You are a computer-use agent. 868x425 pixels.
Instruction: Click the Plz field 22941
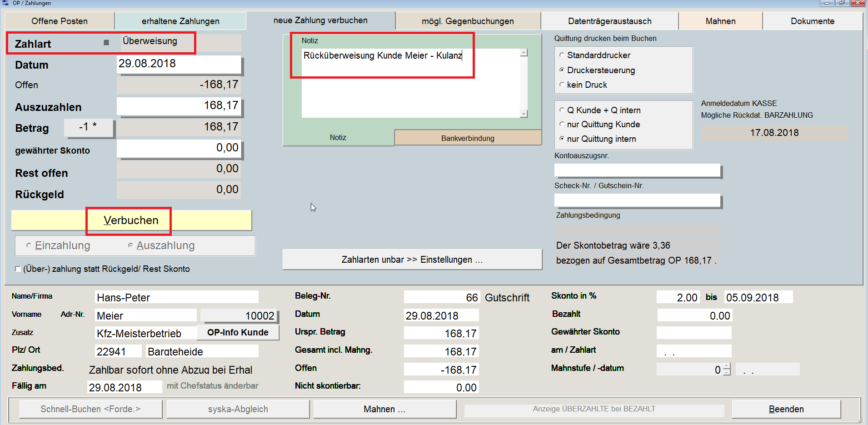118,351
